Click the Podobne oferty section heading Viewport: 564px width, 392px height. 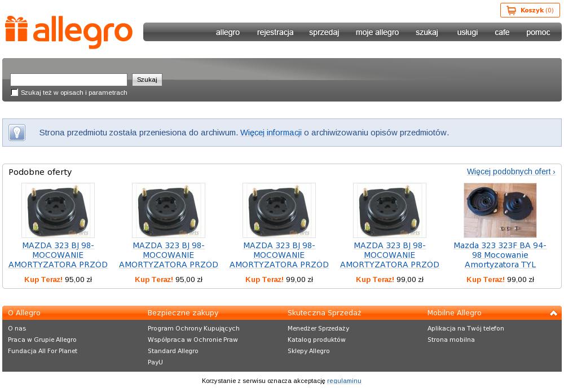click(40, 172)
